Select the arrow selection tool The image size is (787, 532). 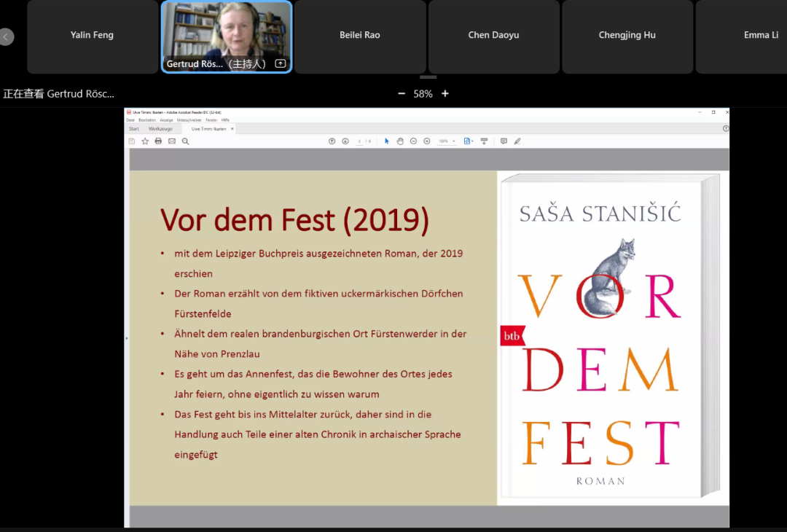(386, 141)
